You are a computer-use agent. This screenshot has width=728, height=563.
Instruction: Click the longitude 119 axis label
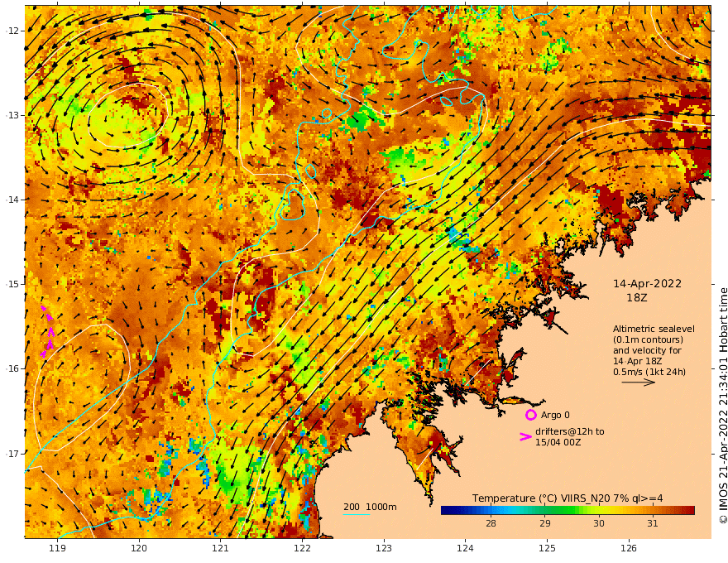pyautogui.click(x=57, y=548)
